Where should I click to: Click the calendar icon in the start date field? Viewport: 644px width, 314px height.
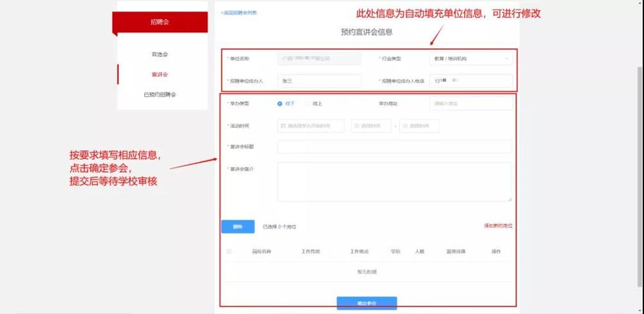pyautogui.click(x=283, y=125)
